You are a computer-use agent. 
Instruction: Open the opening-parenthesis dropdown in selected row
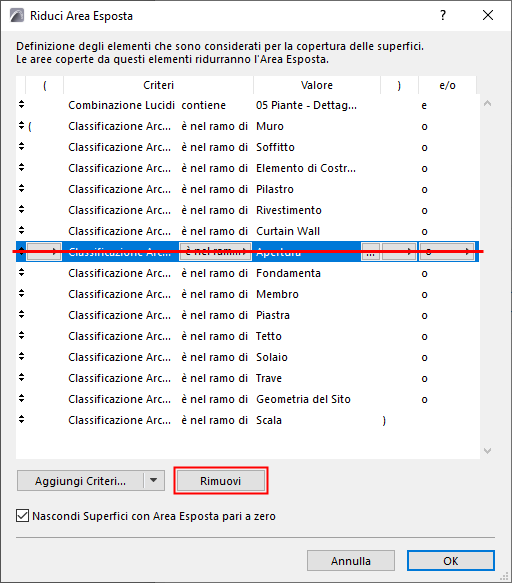click(x=44, y=252)
